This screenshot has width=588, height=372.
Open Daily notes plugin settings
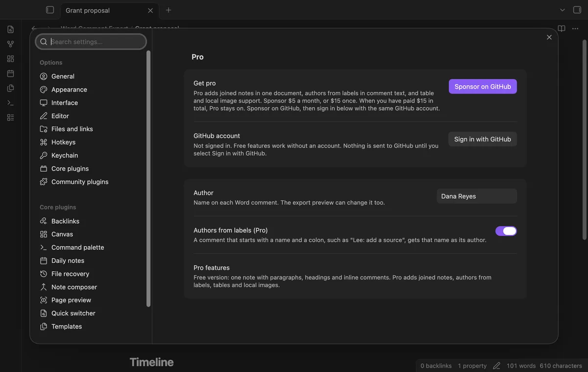click(x=91, y=260)
